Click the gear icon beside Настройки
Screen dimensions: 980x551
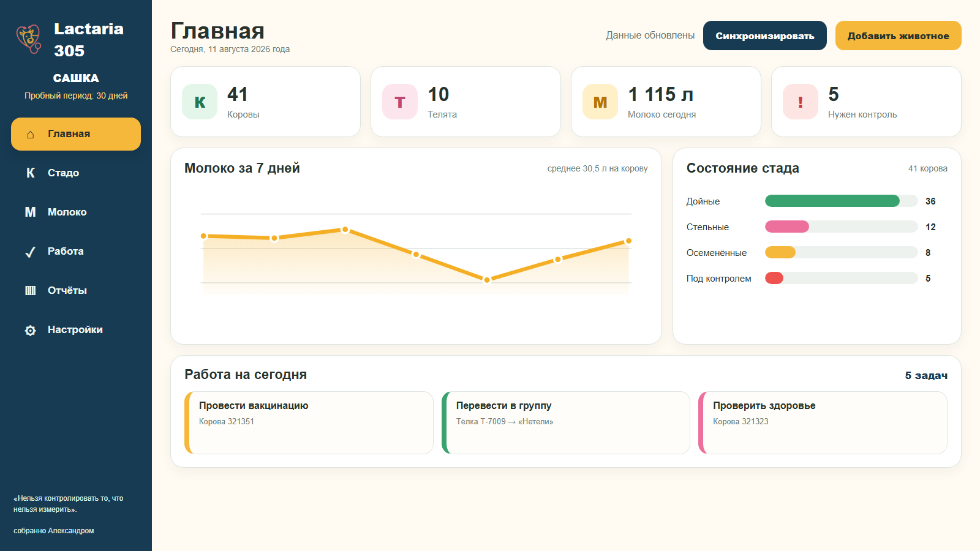(30, 330)
